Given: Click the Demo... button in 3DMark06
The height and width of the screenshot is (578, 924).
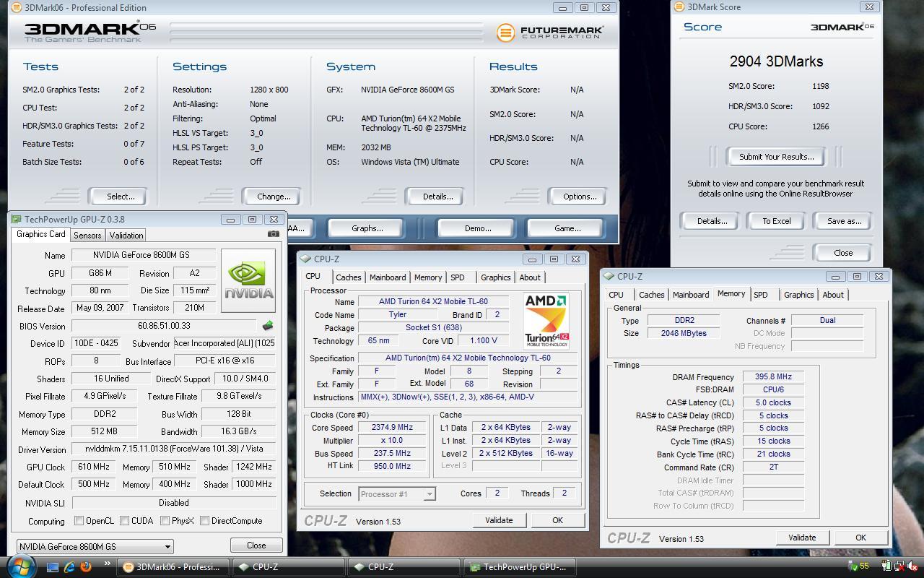Looking at the screenshot, I should pyautogui.click(x=477, y=228).
